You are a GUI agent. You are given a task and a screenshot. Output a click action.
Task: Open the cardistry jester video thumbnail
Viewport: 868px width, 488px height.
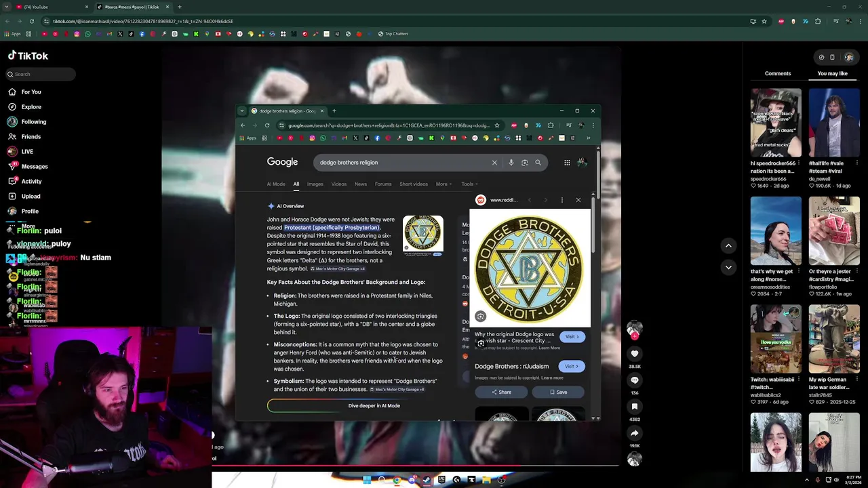(834, 231)
